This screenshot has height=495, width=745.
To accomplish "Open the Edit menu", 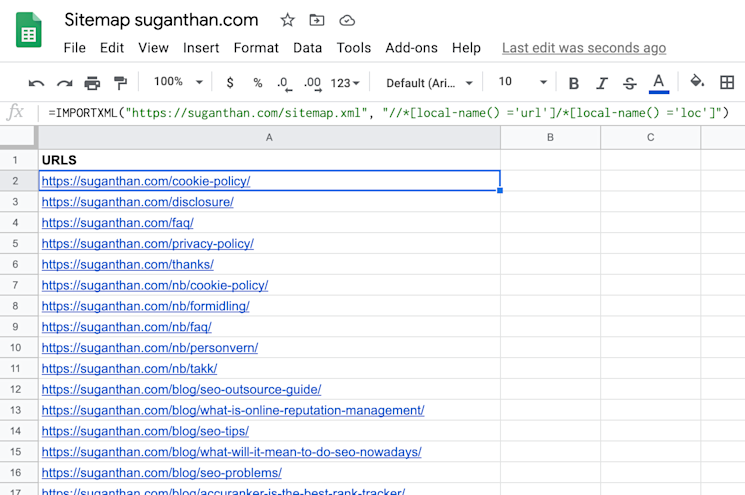I will point(112,48).
